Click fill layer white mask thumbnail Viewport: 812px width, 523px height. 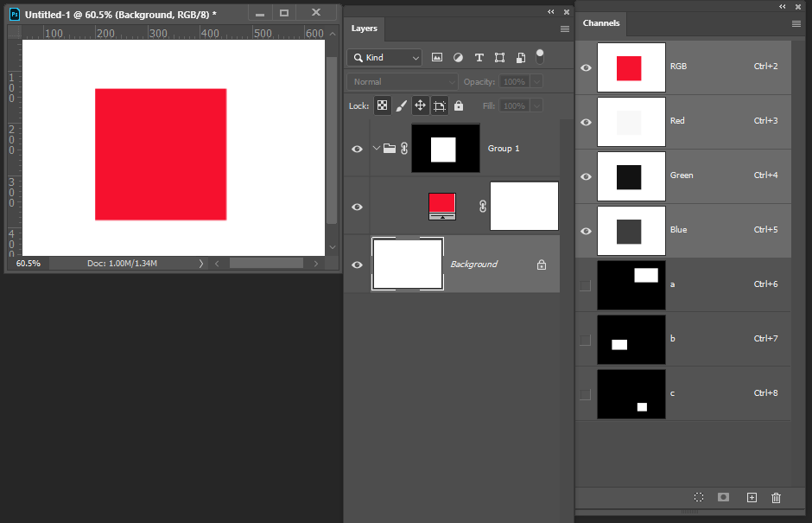click(x=524, y=206)
